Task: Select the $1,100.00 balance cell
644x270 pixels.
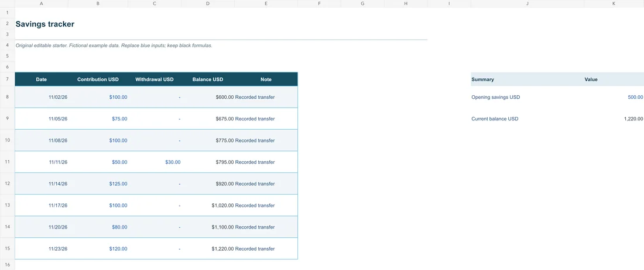Action: 208,227
